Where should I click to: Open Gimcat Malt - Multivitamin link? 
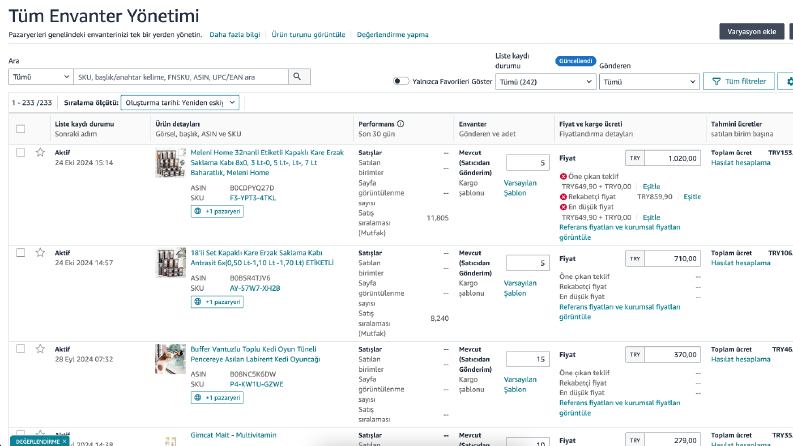[233, 435]
